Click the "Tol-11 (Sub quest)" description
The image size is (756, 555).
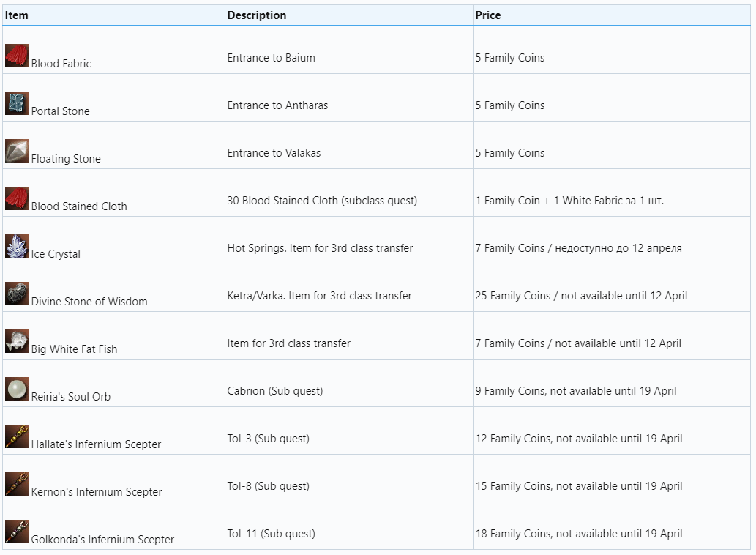coord(271,534)
